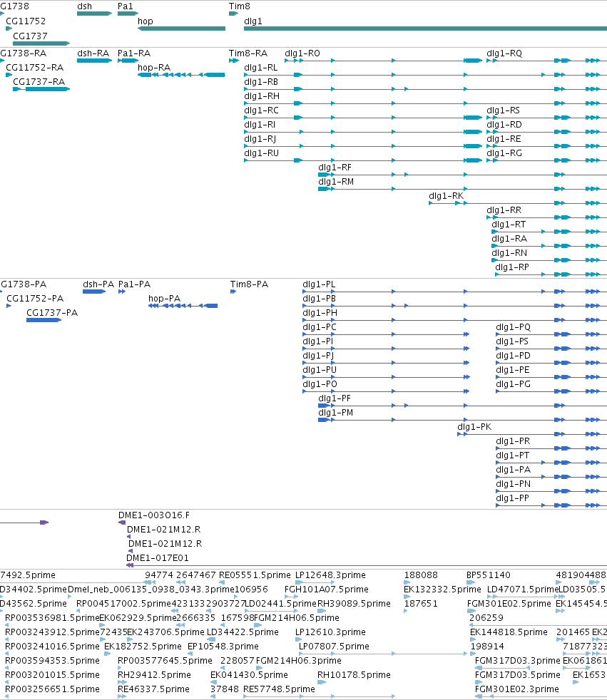Select the hop-PA protein label
Screen dimensions: 607x700
tap(164, 299)
